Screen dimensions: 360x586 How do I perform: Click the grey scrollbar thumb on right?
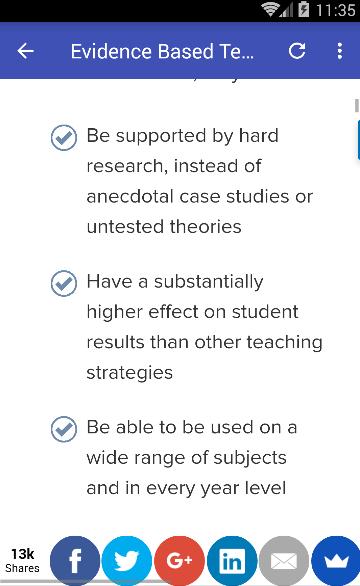[x=357, y=105]
